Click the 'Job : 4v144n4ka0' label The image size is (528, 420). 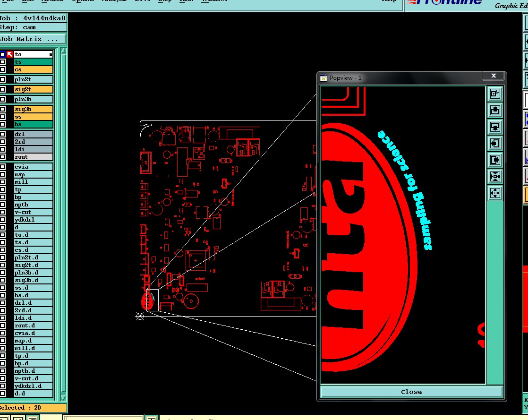(33, 18)
